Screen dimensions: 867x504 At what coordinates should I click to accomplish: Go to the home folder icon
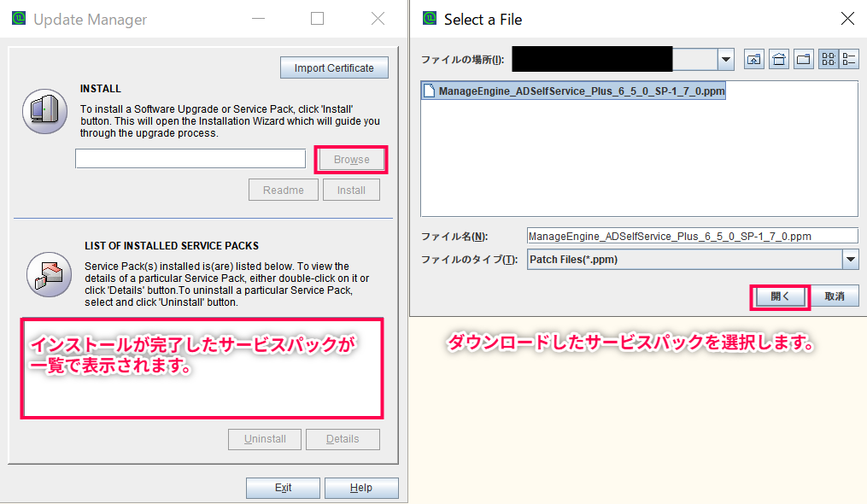coord(778,59)
